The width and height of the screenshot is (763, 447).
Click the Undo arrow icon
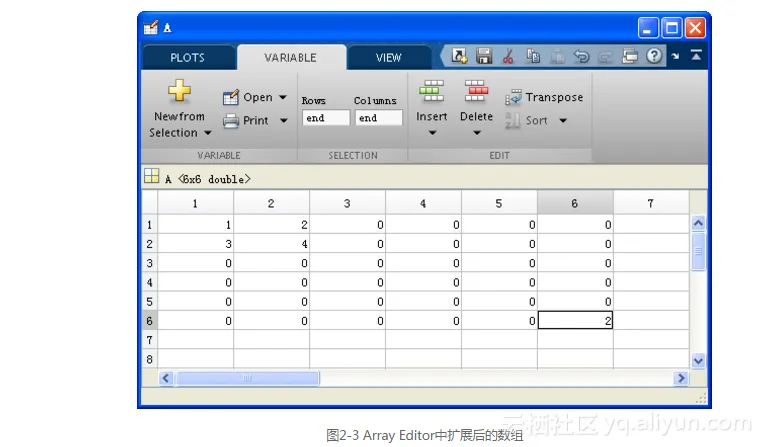click(x=581, y=56)
